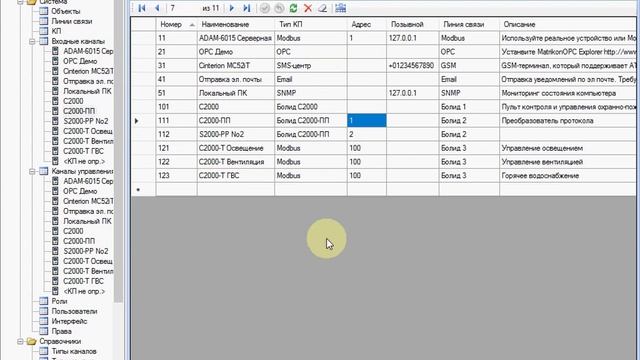Select row header of С2000-ПП current row

click(143, 121)
